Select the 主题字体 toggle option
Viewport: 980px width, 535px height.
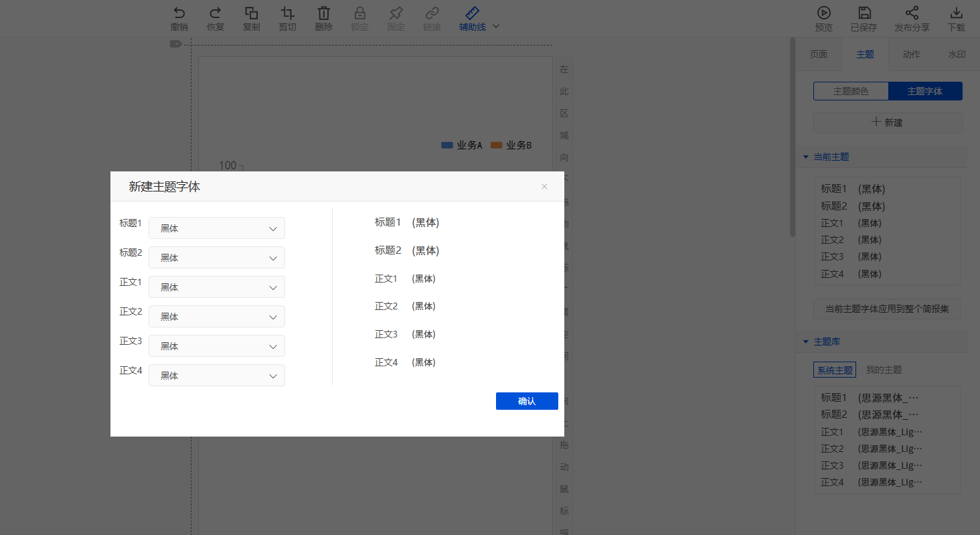(x=925, y=91)
